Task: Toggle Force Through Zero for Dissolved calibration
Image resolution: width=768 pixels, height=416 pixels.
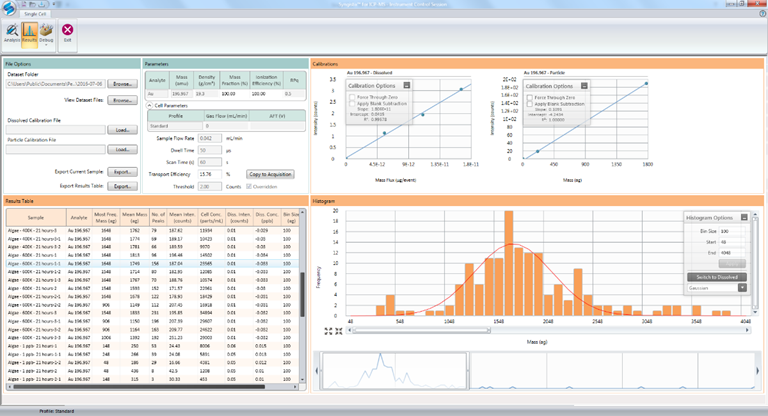Action: pyautogui.click(x=352, y=97)
